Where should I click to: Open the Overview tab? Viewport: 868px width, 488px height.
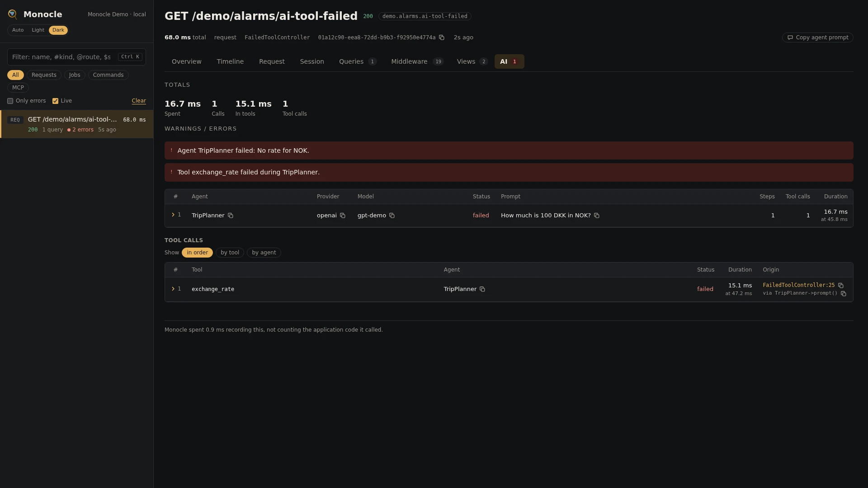(187, 61)
